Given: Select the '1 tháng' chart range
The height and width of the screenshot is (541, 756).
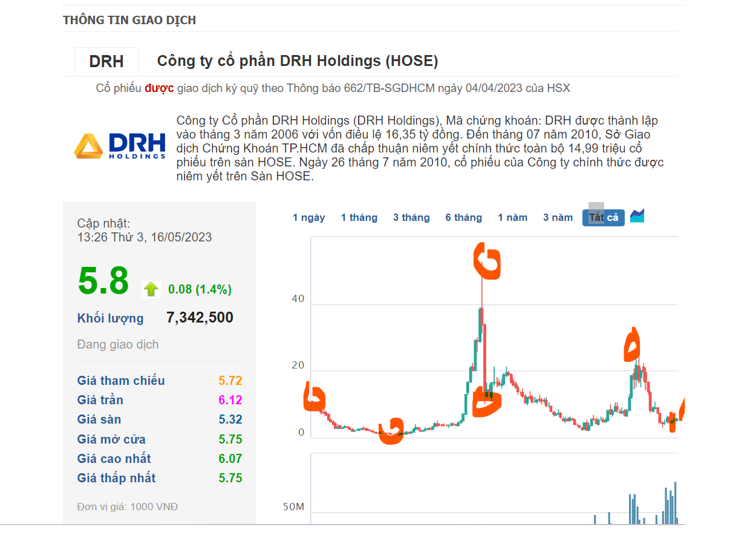Looking at the screenshot, I should 359,218.
